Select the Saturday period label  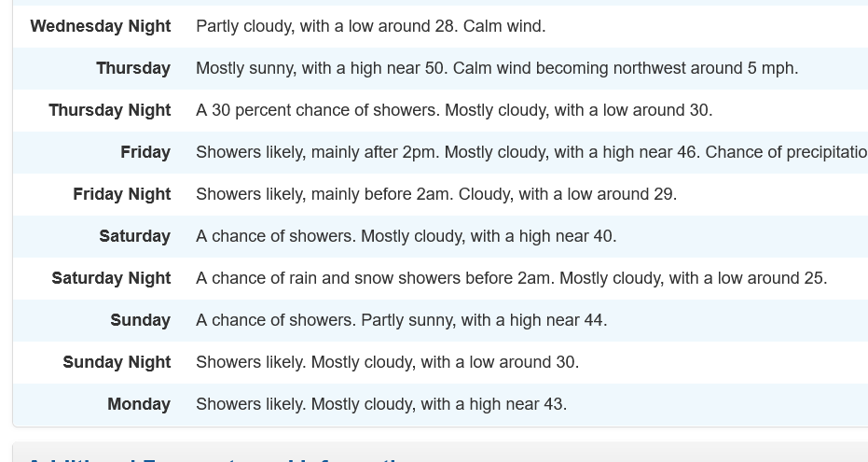(x=134, y=236)
